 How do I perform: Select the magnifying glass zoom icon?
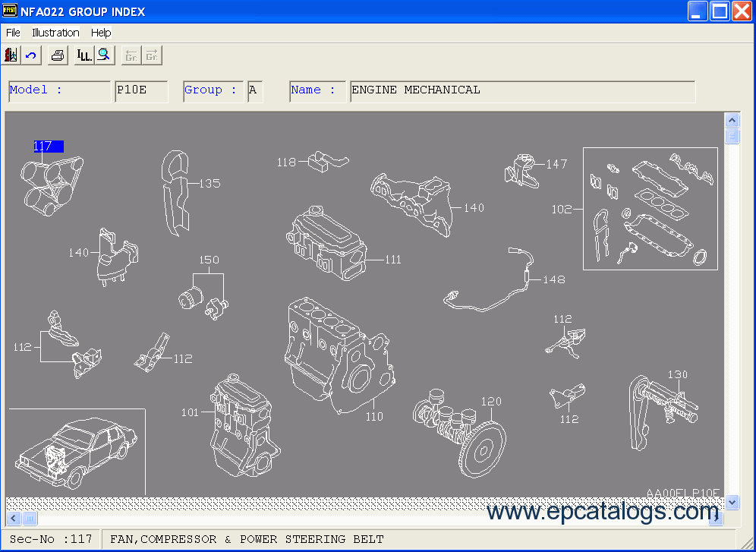[104, 55]
